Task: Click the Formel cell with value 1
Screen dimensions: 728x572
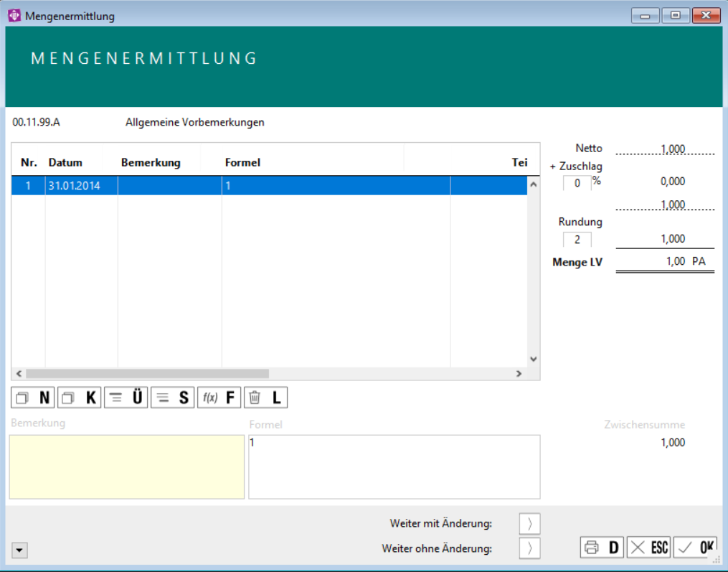Action: pyautogui.click(x=336, y=186)
